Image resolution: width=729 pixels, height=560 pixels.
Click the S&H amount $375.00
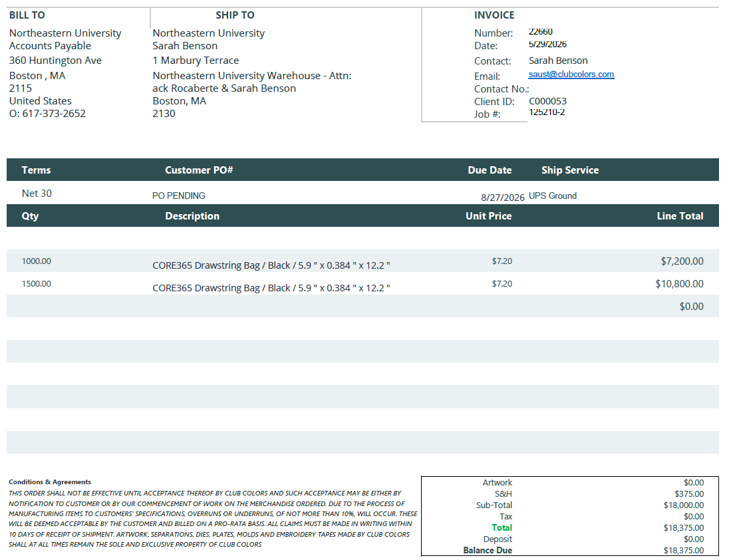689,494
